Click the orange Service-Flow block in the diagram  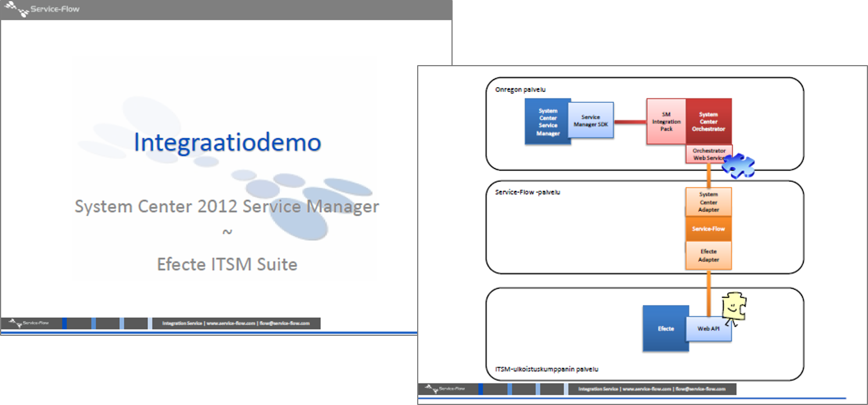click(x=708, y=229)
